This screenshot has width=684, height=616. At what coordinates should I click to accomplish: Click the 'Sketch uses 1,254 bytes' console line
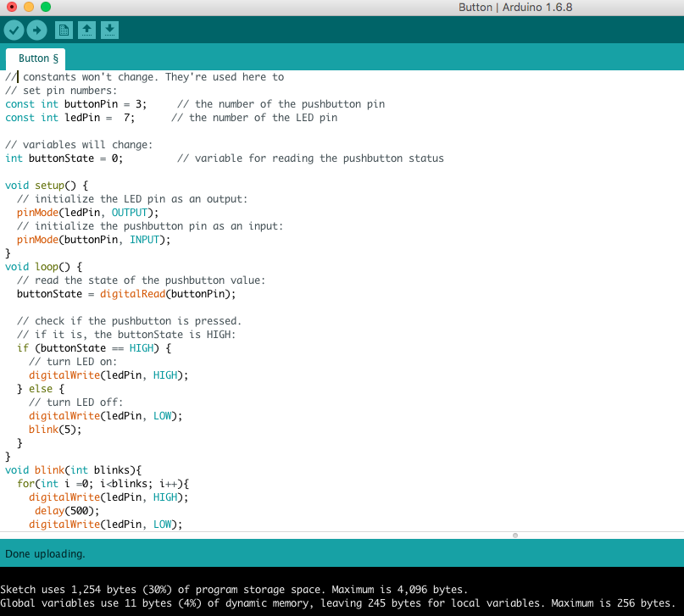(234, 590)
